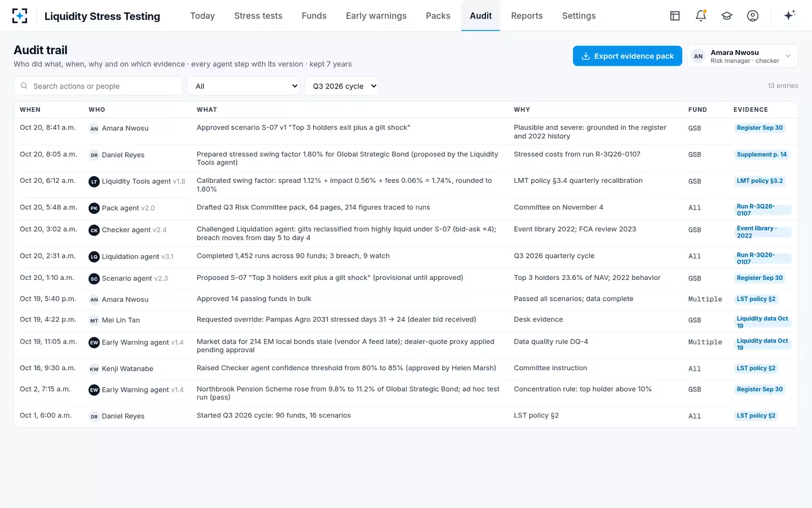This screenshot has height=508, width=812.
Task: Go to the Today tab
Action: click(202, 16)
